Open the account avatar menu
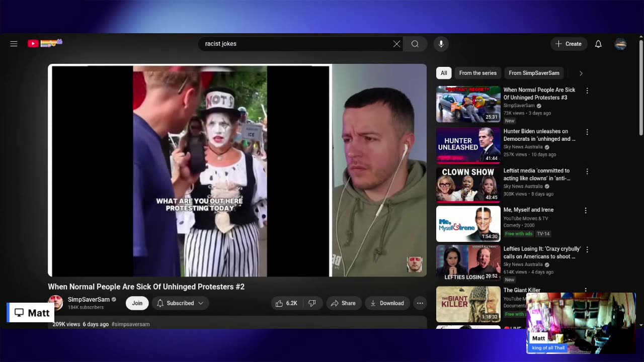Screen dimensions: 644x362 click(x=620, y=44)
